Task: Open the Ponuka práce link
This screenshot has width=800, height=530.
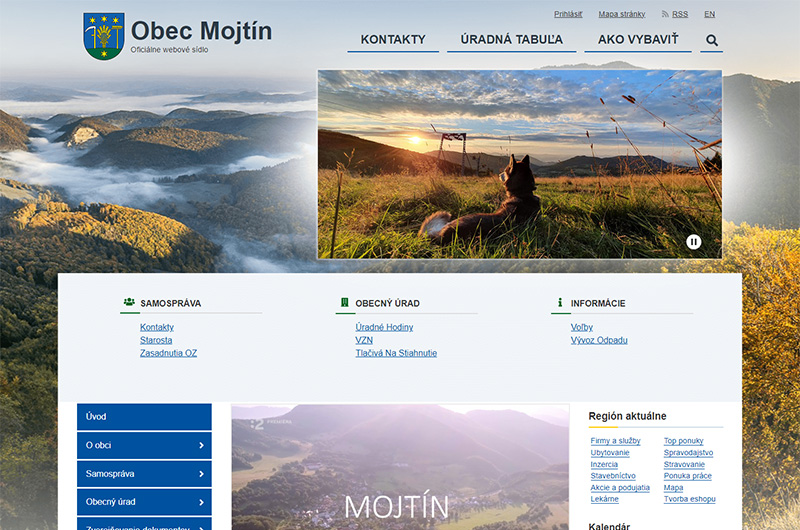Action: (x=688, y=476)
